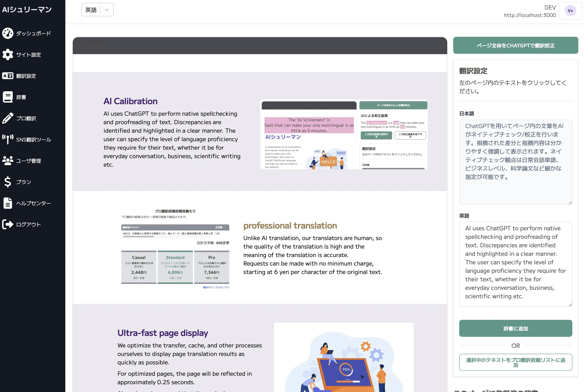Viewport: 584px width, 392px height.
Task: Click the dropdown chevron next to 英語
Action: (107, 10)
